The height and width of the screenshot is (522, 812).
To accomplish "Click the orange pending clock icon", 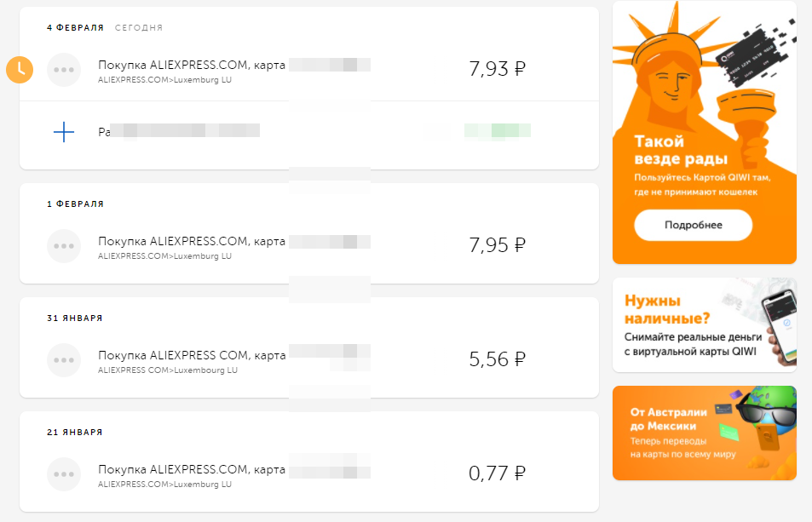I will coord(20,69).
